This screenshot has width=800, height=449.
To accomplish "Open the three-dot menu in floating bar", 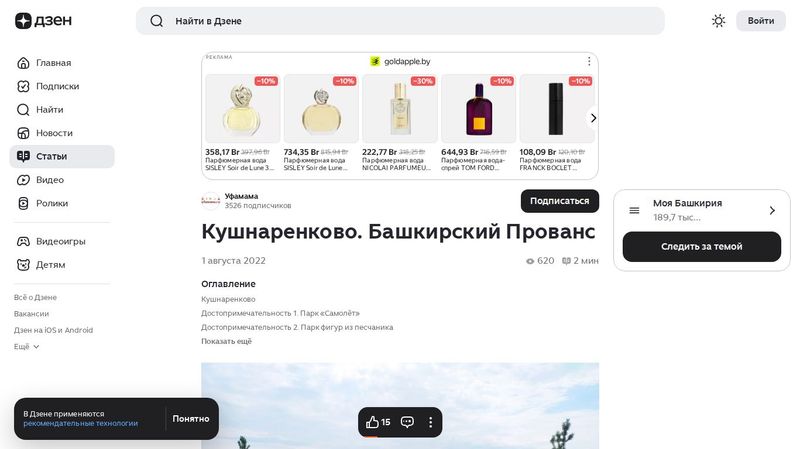I will pyautogui.click(x=431, y=422).
